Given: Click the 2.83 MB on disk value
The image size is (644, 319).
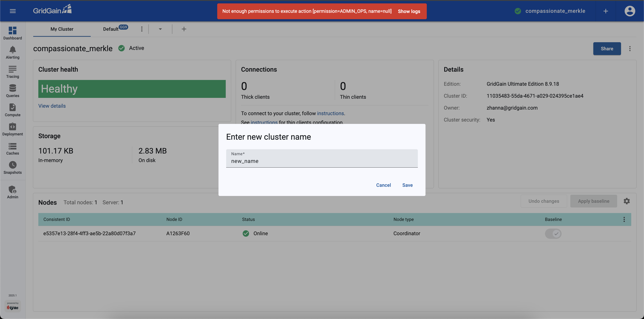Looking at the screenshot, I should pos(152,151).
